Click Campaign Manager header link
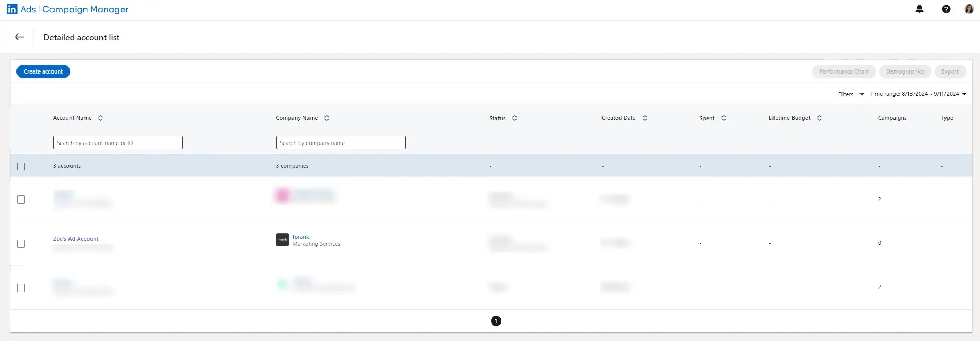980x341 pixels. point(85,9)
